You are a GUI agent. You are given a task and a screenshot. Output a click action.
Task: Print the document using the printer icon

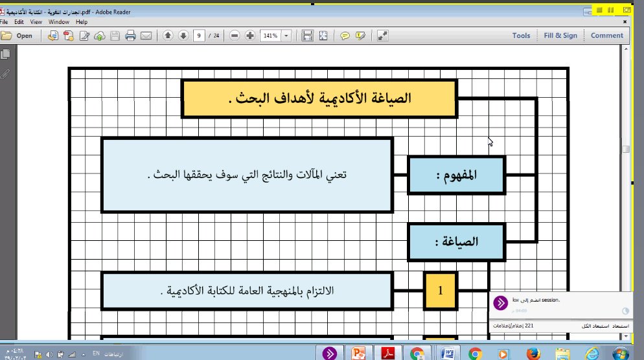tap(131, 36)
